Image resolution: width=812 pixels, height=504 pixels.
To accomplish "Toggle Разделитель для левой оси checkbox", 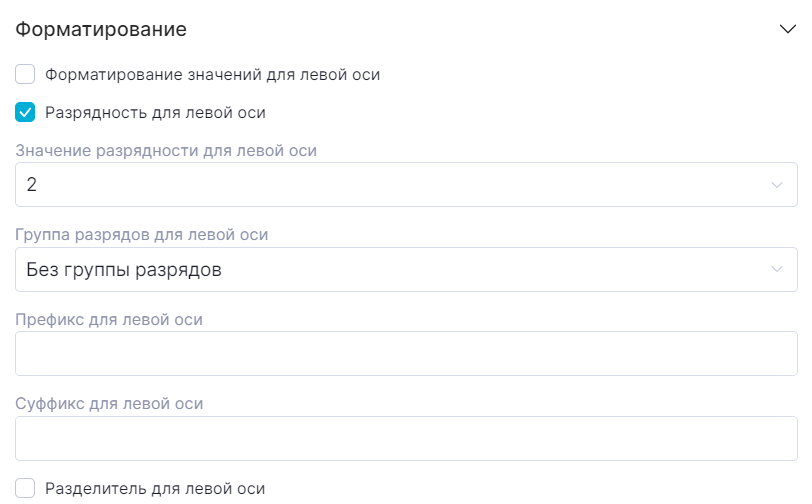I will (26, 489).
